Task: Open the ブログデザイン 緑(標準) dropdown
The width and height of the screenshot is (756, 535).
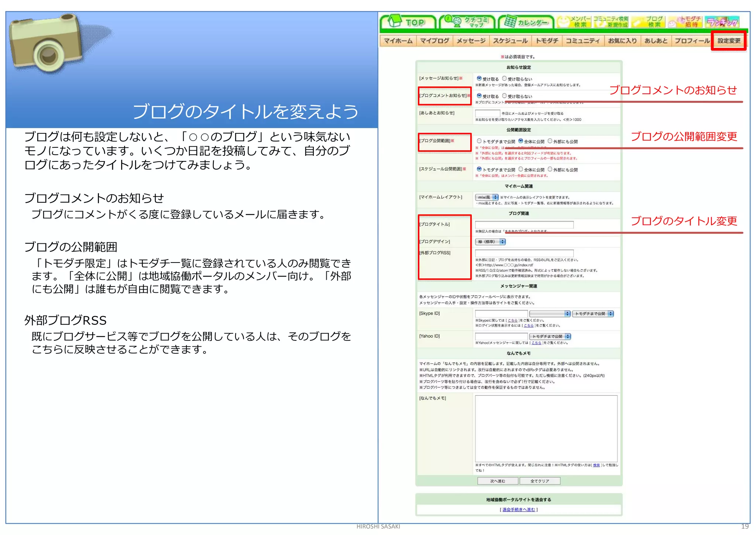Action: [490, 241]
